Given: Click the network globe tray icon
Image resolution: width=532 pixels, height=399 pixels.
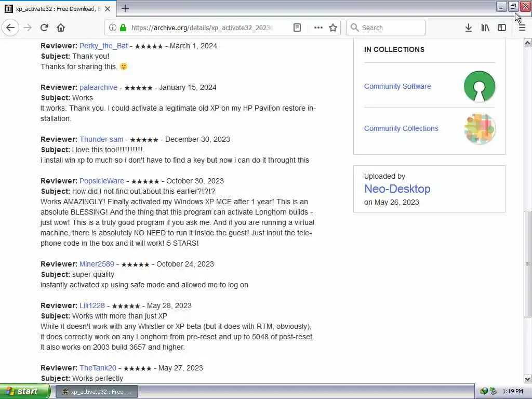Looking at the screenshot, I should pyautogui.click(x=484, y=391).
